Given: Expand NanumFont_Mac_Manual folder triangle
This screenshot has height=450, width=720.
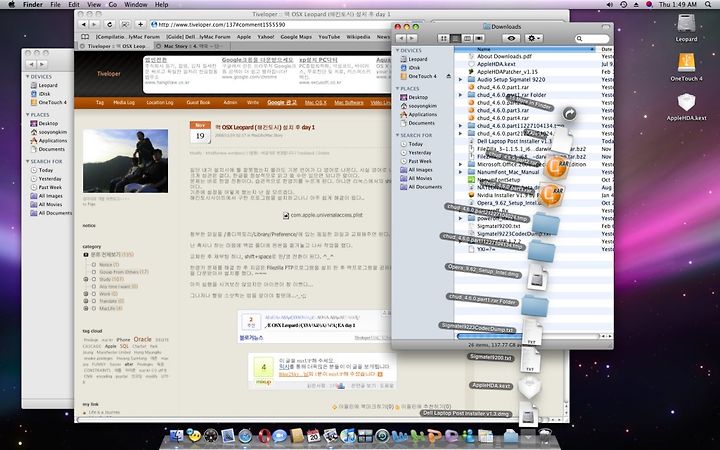Looking at the screenshot, I should point(461,172).
